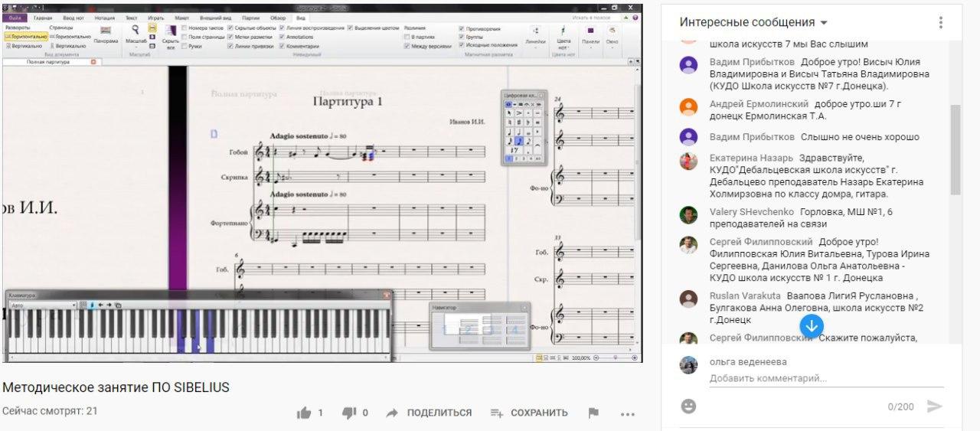
Task: Toggle the Скрытые объекты checkbox
Action: (x=230, y=28)
